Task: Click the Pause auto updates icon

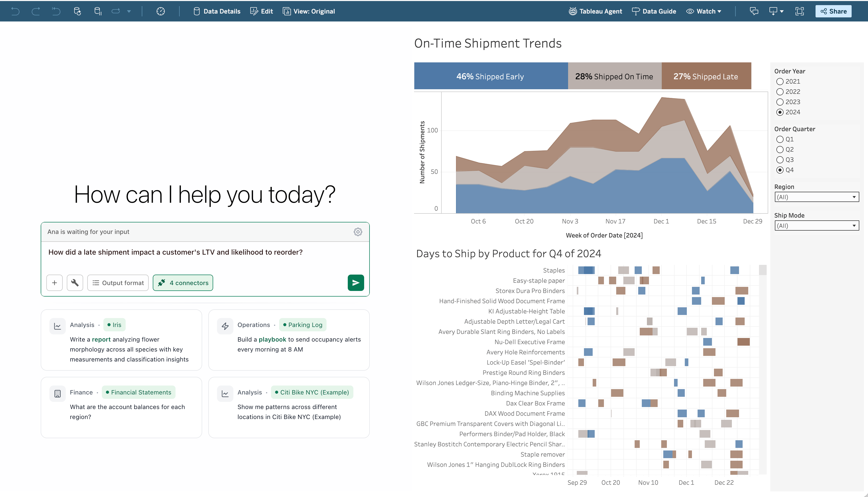Action: 98,11
